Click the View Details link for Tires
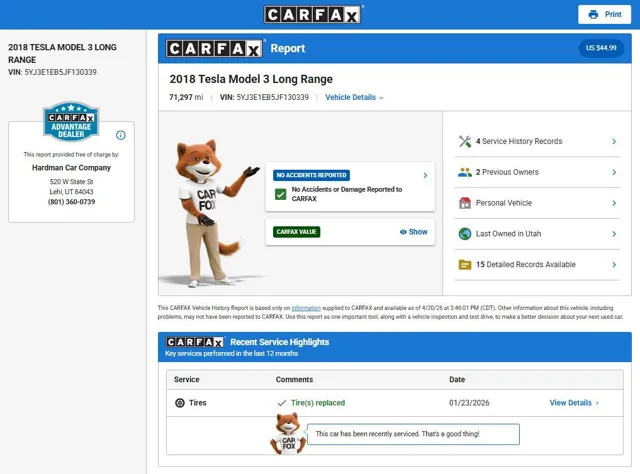 coord(574,403)
